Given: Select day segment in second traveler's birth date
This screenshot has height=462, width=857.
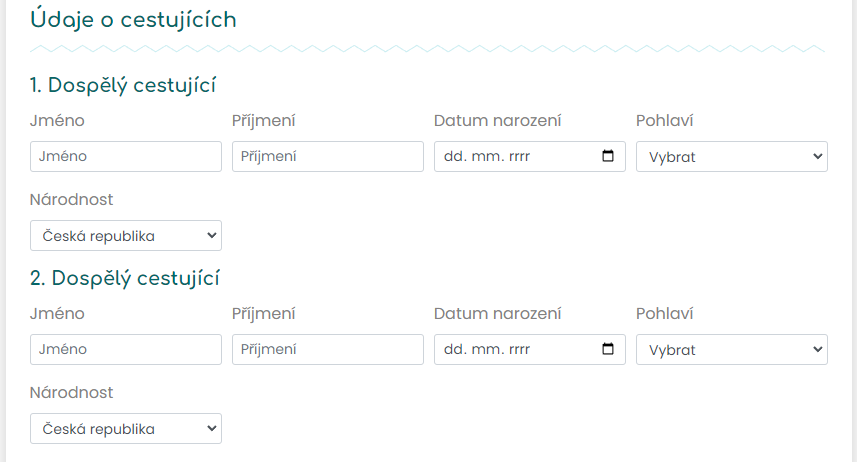Looking at the screenshot, I should point(454,349).
